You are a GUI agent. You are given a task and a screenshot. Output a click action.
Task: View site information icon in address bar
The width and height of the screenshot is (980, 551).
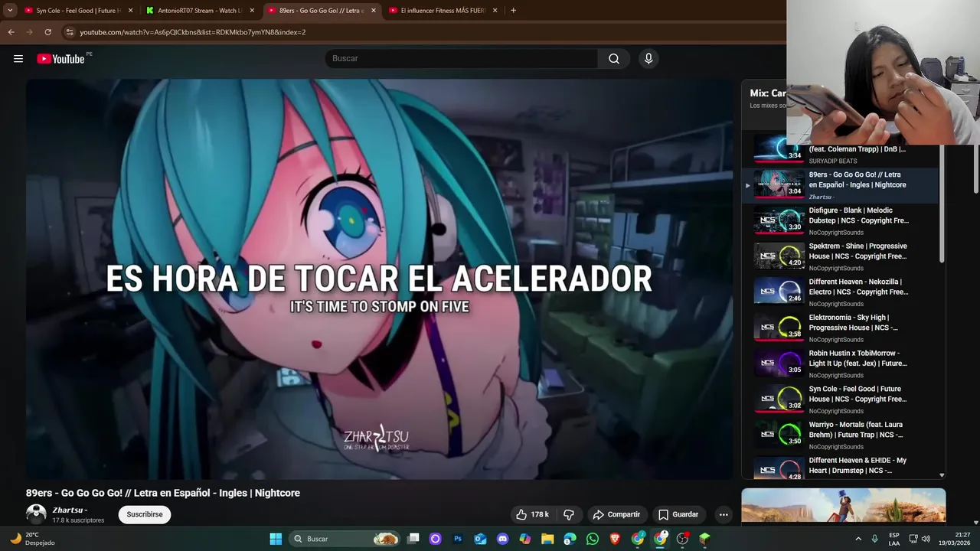click(70, 32)
